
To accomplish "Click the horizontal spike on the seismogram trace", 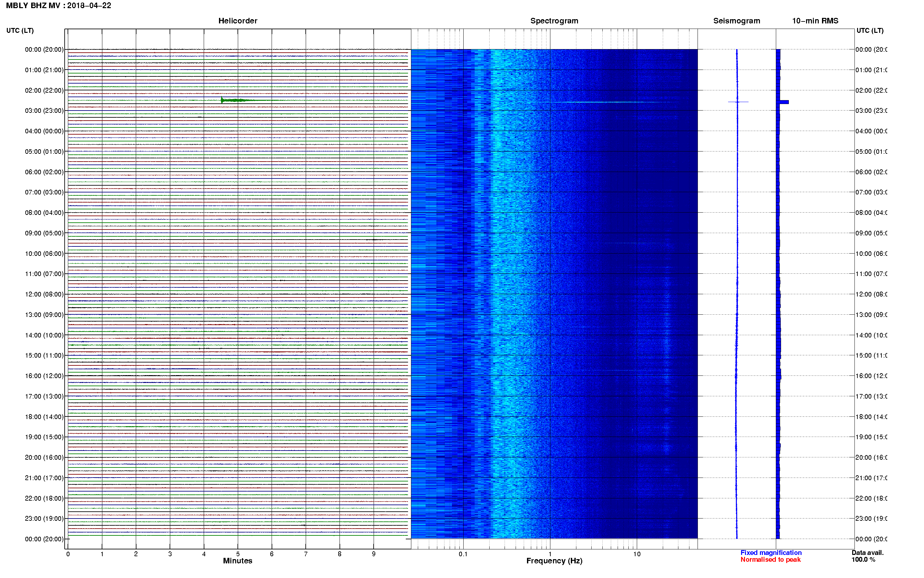I will coord(738,102).
